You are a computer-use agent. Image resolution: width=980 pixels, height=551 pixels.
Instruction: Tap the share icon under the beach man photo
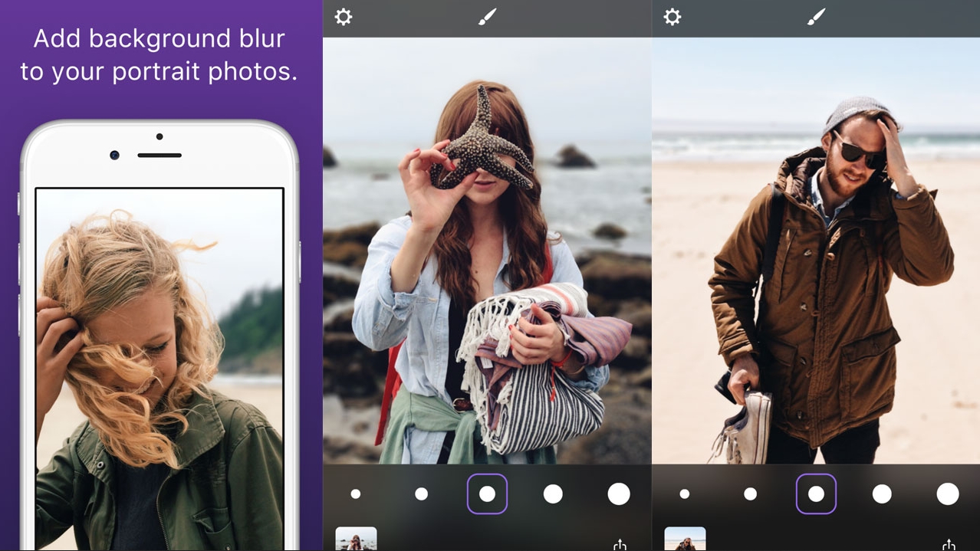tap(949, 545)
